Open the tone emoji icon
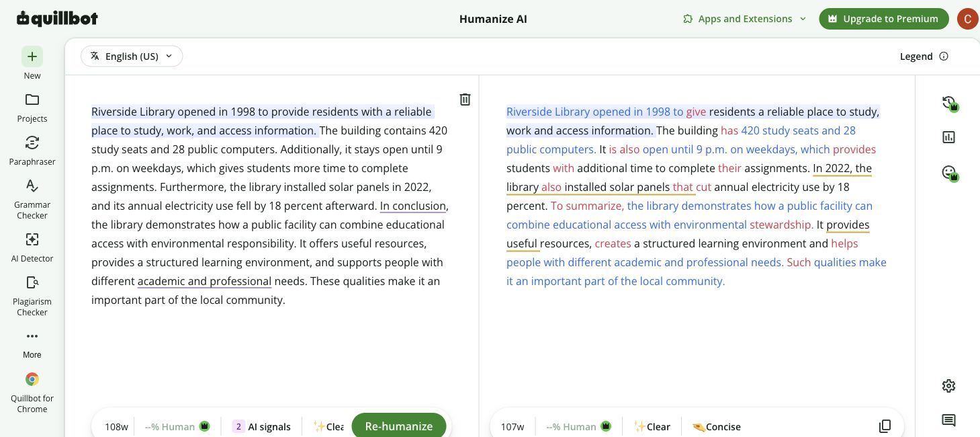 point(949,173)
